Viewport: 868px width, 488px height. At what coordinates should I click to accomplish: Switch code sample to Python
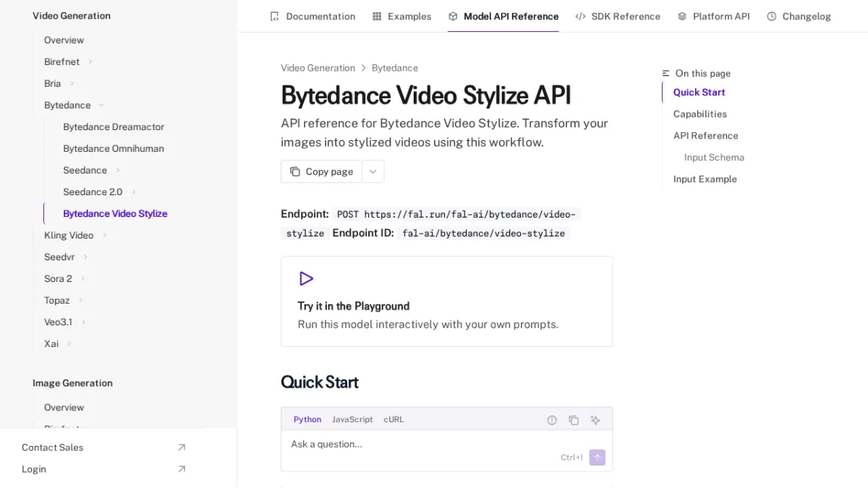click(307, 419)
